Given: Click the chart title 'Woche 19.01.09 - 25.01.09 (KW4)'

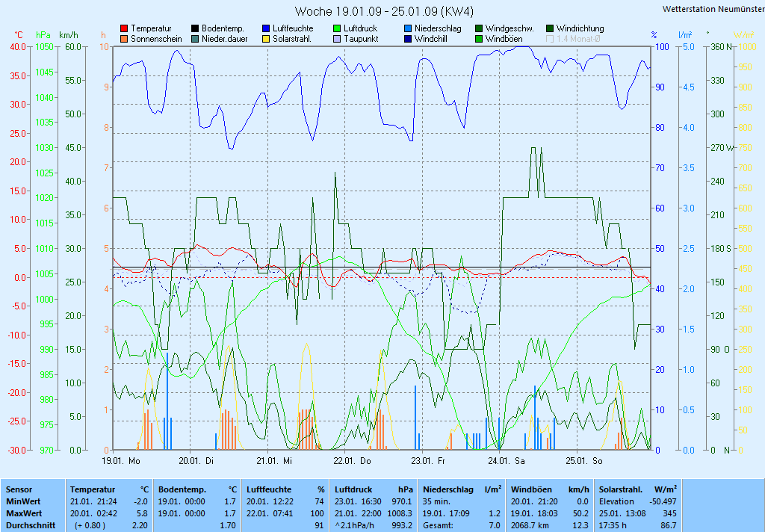Looking at the screenshot, I should [x=384, y=11].
